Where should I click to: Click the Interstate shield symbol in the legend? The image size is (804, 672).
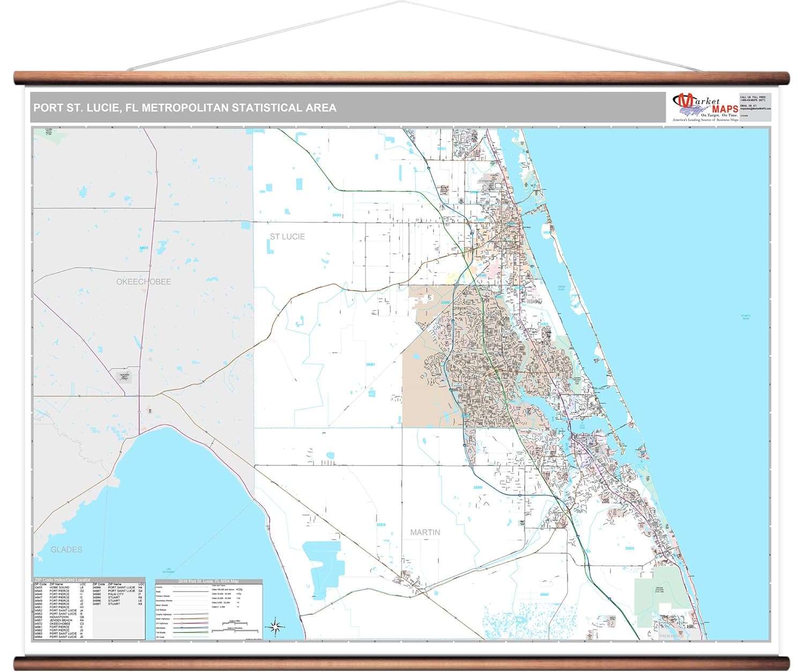point(181,628)
